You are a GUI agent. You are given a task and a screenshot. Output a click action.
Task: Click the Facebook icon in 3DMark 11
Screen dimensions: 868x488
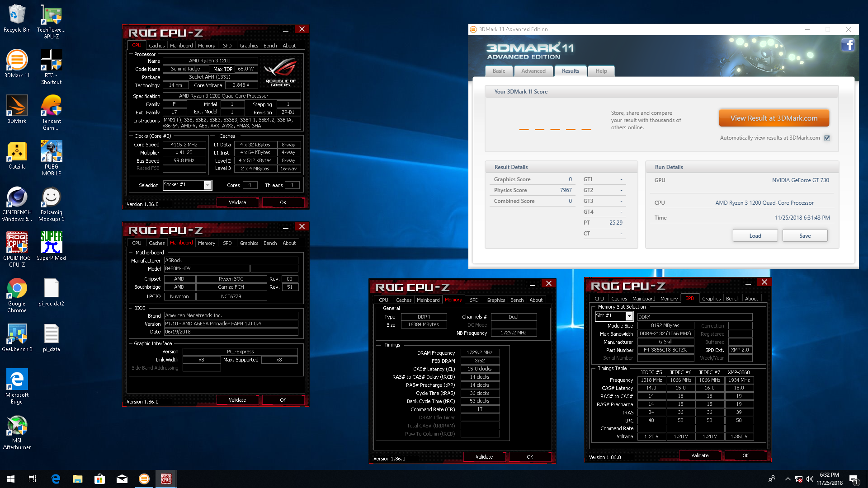[x=848, y=45]
